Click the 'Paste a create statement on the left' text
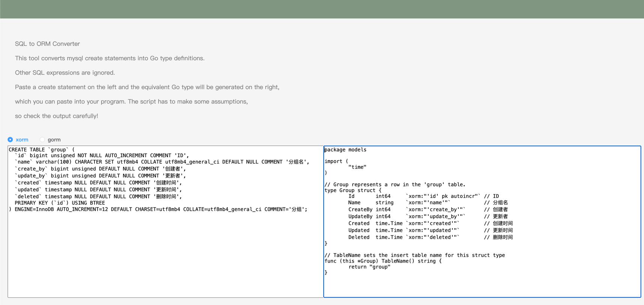Image resolution: width=644 pixels, height=305 pixels. tap(147, 87)
